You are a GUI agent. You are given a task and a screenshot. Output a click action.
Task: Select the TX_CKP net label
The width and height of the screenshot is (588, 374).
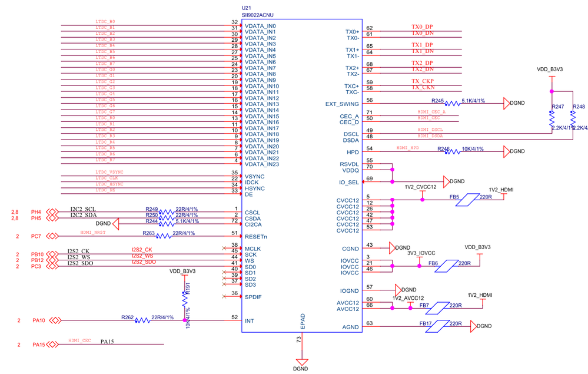[x=423, y=81]
